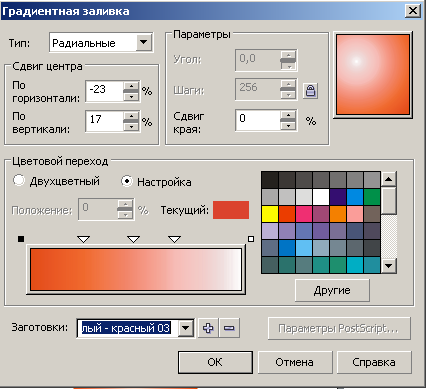This screenshot has height=389, width=426.
Task: Expand the Заготовки presets dropdown
Action: tap(186, 328)
